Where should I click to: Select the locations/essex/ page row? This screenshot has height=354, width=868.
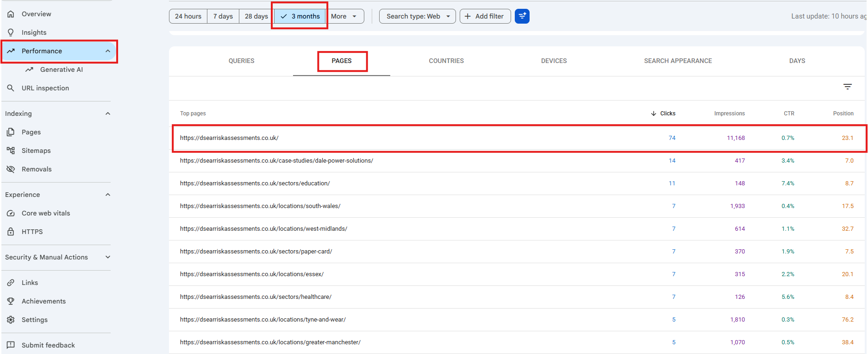pos(517,274)
